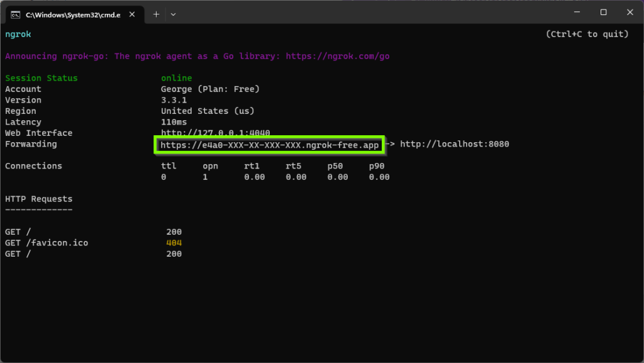Open the https://ngrok.com/go announcement link
Screen dimensions: 644x363
[x=338, y=56]
